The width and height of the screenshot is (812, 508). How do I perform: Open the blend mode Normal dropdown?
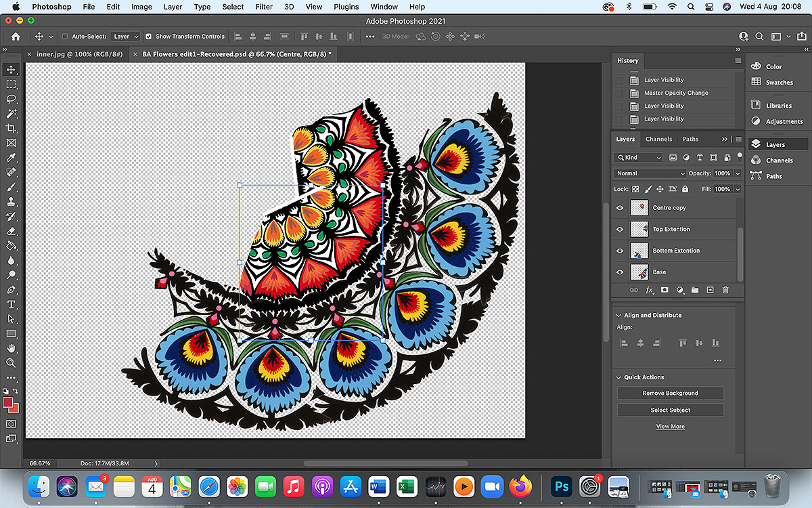point(649,173)
